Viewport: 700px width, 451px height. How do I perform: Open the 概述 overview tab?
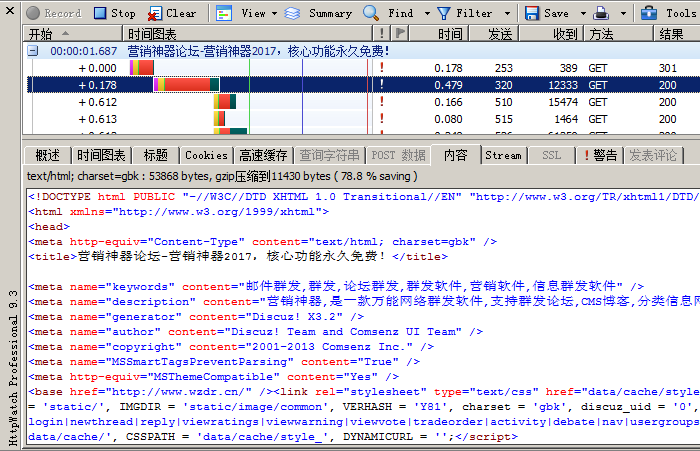coord(47,155)
